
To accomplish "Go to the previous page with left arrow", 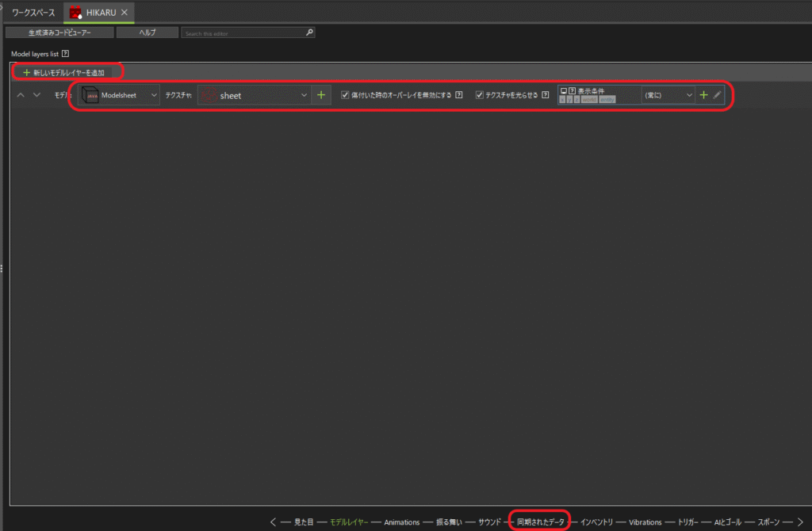I will 274,522.
